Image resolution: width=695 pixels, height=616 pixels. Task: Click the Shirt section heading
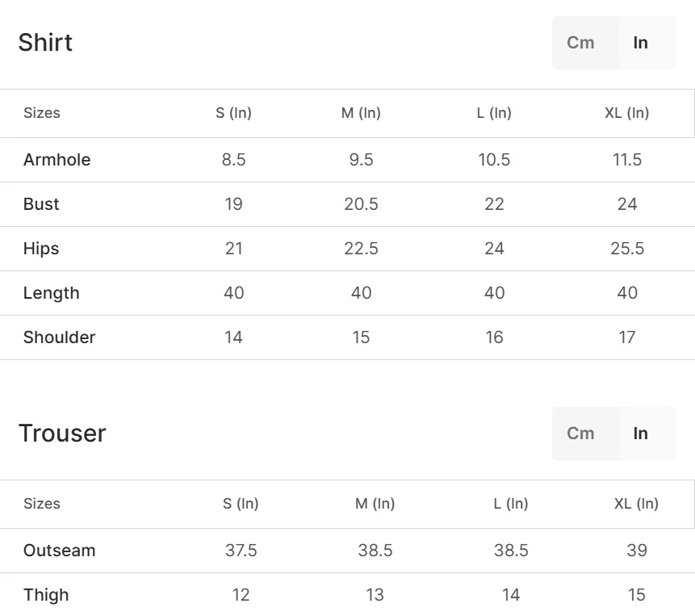tap(45, 43)
